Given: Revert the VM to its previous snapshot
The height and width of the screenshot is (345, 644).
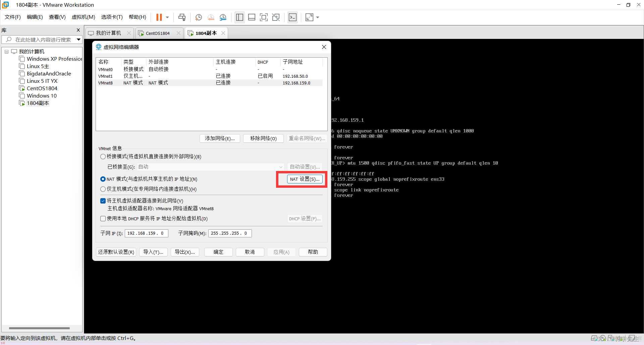Looking at the screenshot, I should [x=211, y=17].
